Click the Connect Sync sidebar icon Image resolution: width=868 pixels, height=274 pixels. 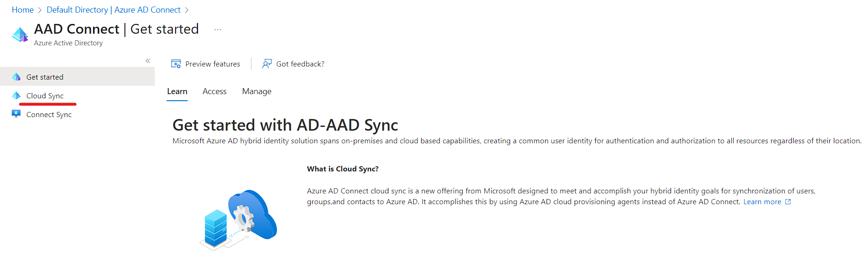[16, 114]
